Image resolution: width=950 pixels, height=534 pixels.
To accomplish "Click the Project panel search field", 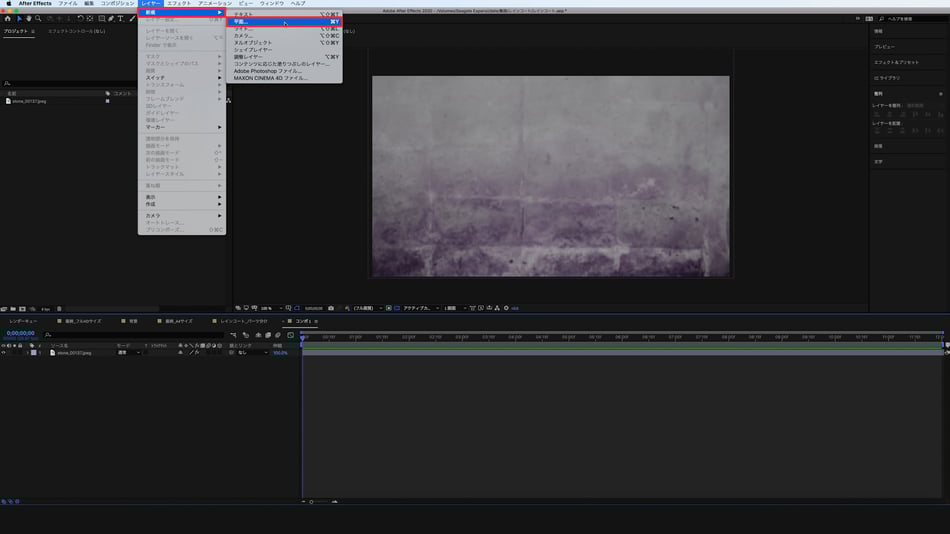I will [70, 83].
